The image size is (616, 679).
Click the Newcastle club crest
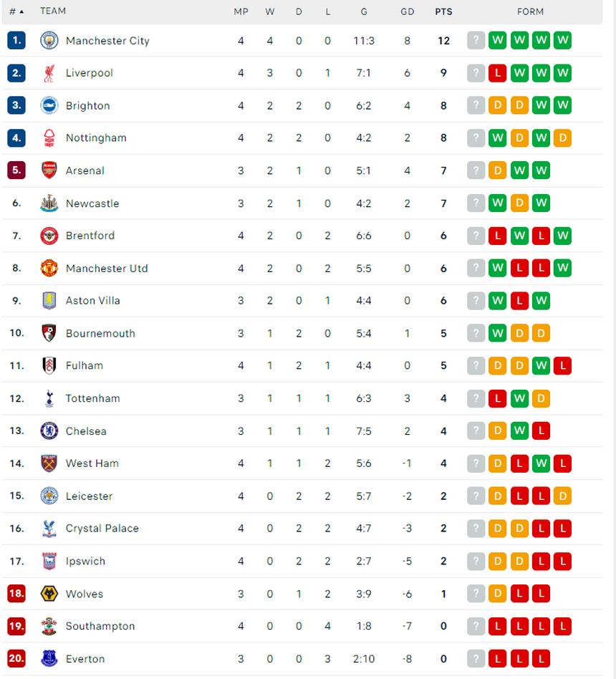click(49, 203)
